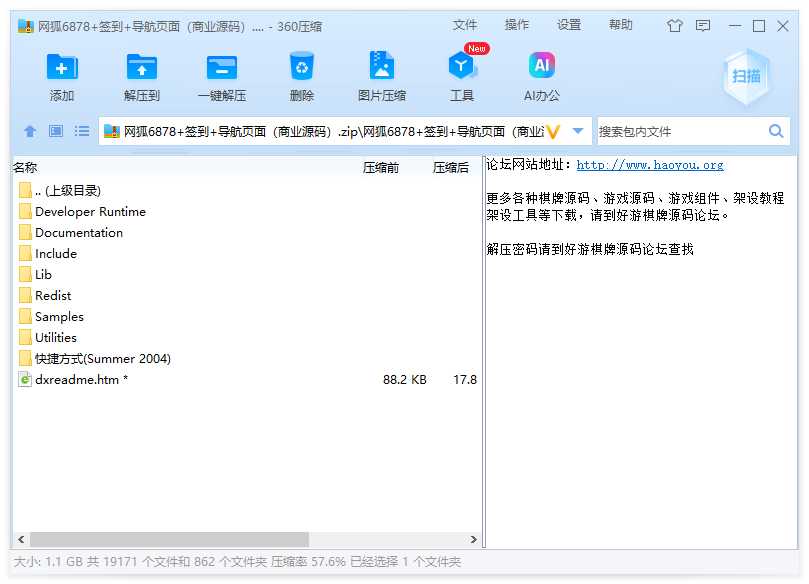Image resolution: width=809 pixels, height=584 pixels.
Task: Click the yellow V security badge in the path bar
Action: tap(553, 132)
